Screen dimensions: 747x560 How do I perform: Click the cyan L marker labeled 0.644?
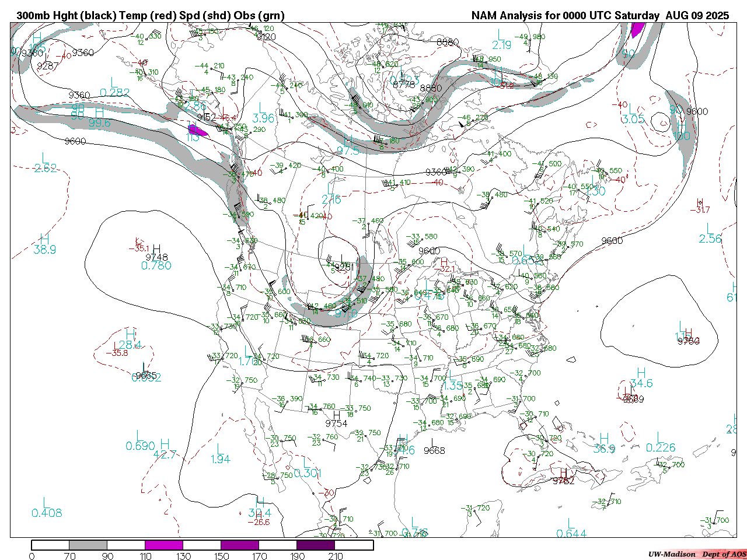tap(570, 523)
